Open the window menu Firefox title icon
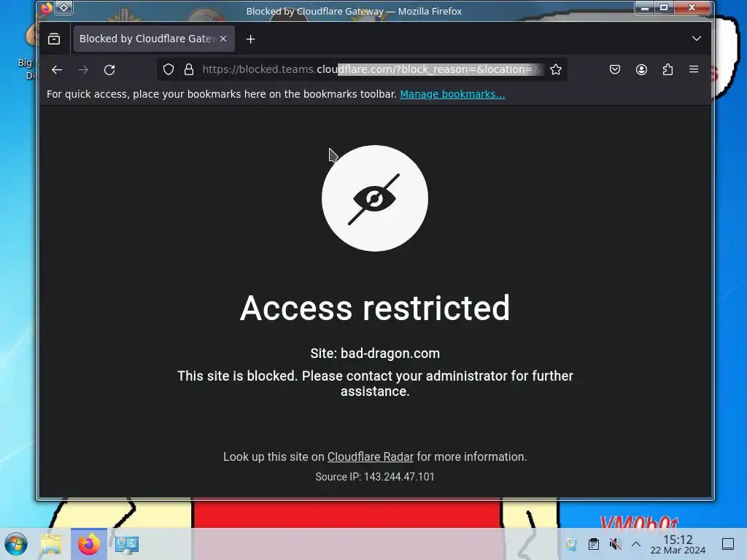Screen dimensions: 747x560 click(x=46, y=8)
